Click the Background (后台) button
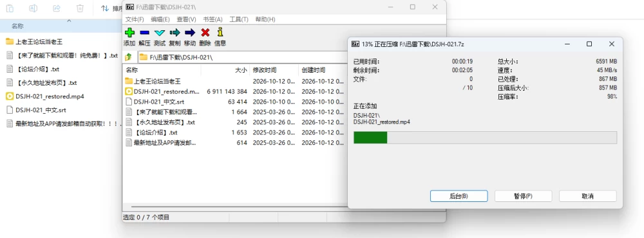 (x=459, y=196)
